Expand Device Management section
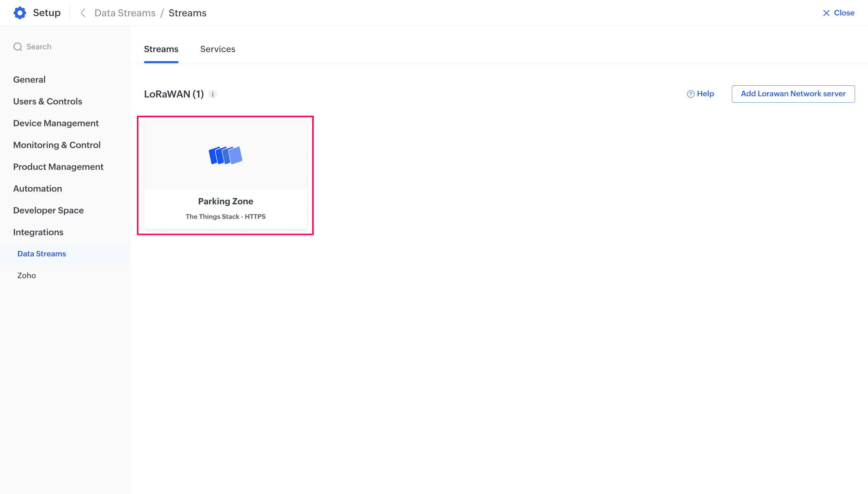The width and height of the screenshot is (868, 494). coord(56,123)
